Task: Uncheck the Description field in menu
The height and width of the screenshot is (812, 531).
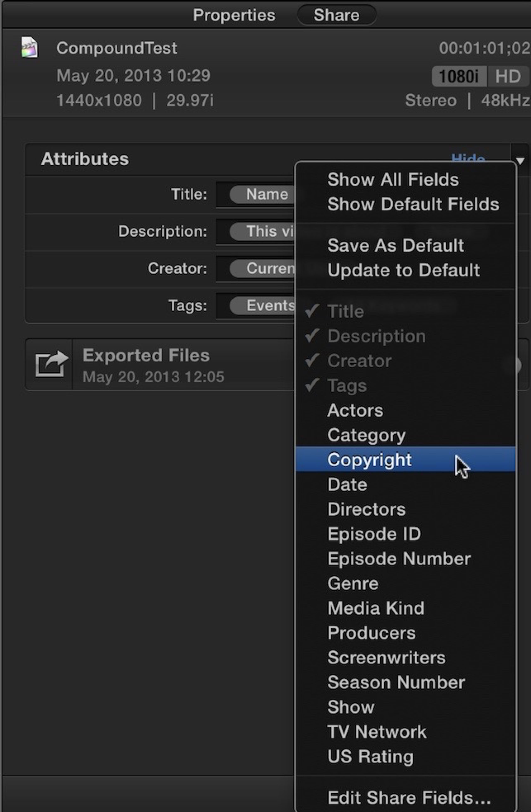Action: pos(376,336)
